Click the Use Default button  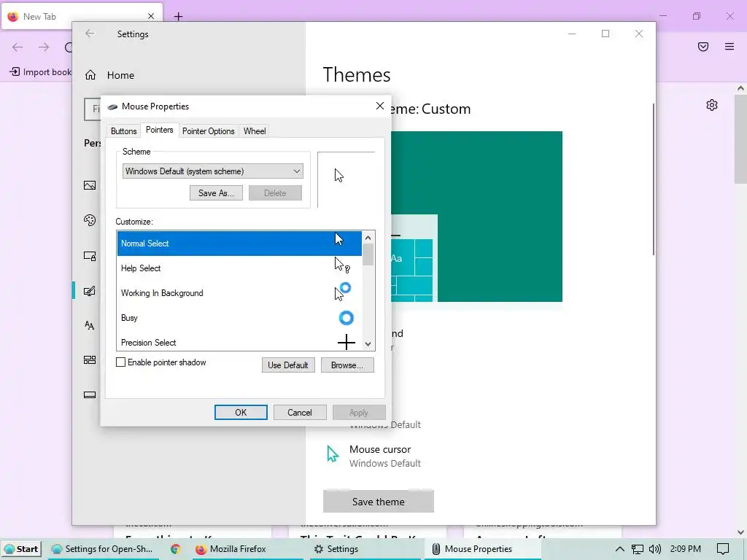click(x=287, y=365)
